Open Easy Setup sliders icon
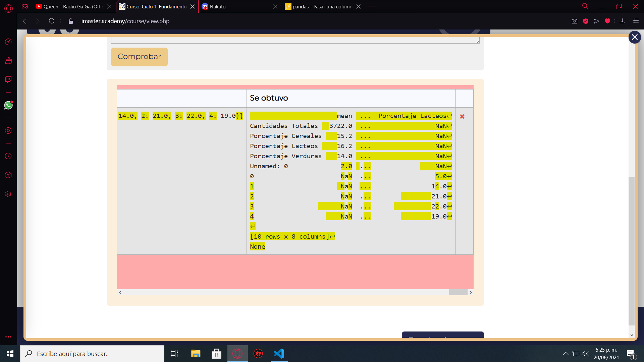The height and width of the screenshot is (362, 644). click(636, 21)
